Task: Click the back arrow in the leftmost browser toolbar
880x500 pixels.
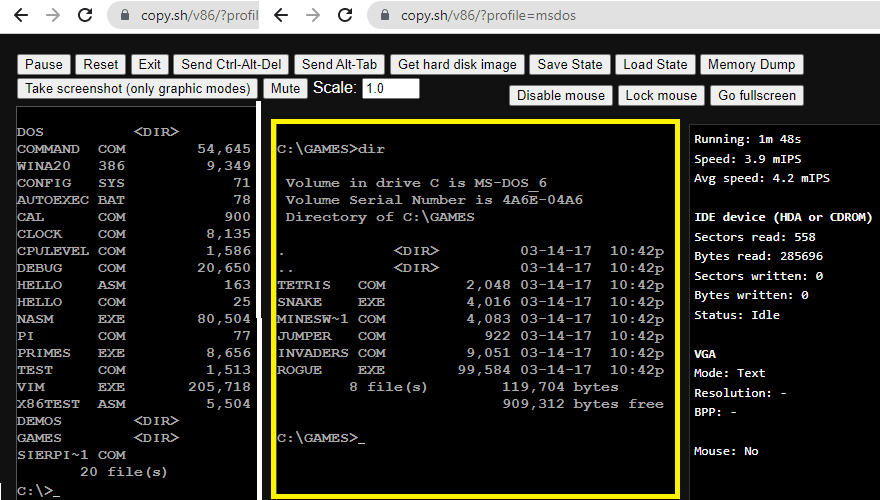Action: click(x=20, y=16)
